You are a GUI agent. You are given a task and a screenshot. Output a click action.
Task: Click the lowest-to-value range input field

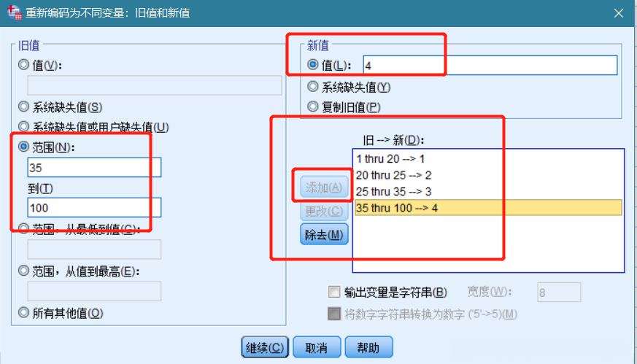(x=94, y=249)
